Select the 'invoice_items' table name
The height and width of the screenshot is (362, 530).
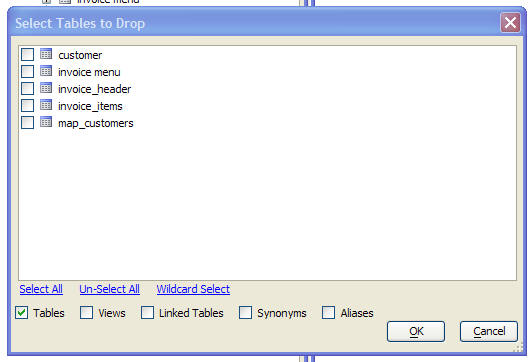coord(90,106)
